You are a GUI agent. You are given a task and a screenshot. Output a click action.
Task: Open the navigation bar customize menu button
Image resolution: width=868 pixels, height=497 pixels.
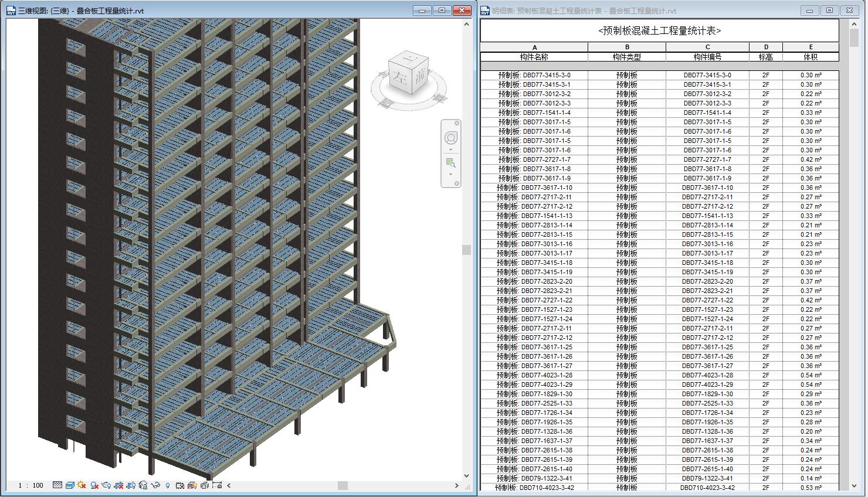(x=457, y=184)
